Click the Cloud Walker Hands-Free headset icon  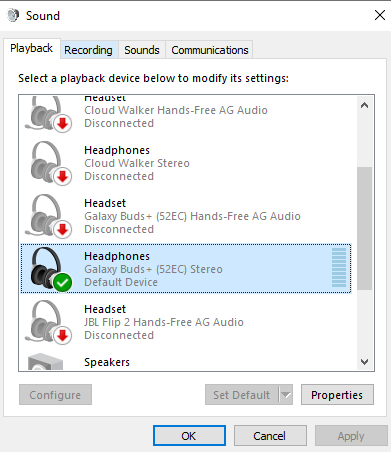point(48,114)
